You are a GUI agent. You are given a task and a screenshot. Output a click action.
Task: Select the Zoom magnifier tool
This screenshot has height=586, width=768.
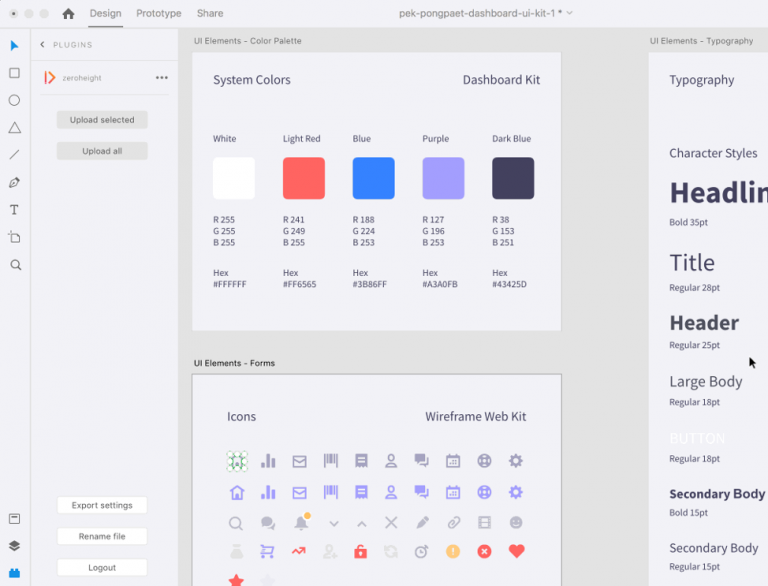tap(14, 265)
